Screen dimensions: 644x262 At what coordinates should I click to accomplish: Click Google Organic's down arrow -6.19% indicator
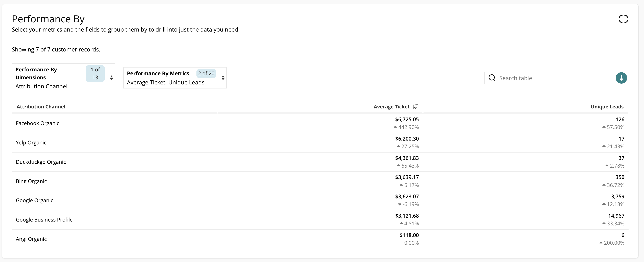click(x=399, y=204)
